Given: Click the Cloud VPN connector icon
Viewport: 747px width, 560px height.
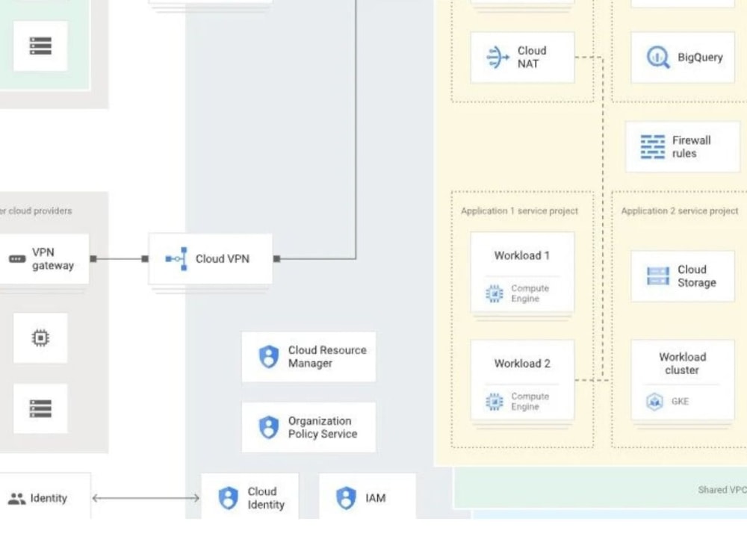Looking at the screenshot, I should coord(177,258).
